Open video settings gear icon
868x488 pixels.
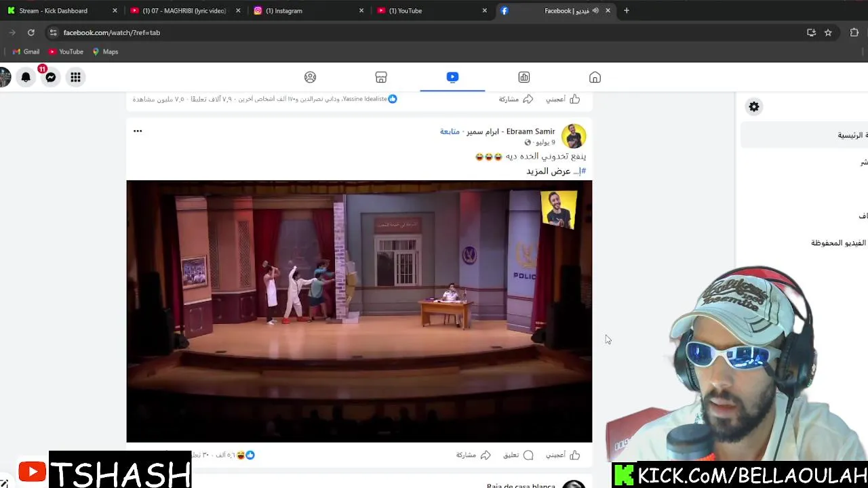click(x=754, y=106)
